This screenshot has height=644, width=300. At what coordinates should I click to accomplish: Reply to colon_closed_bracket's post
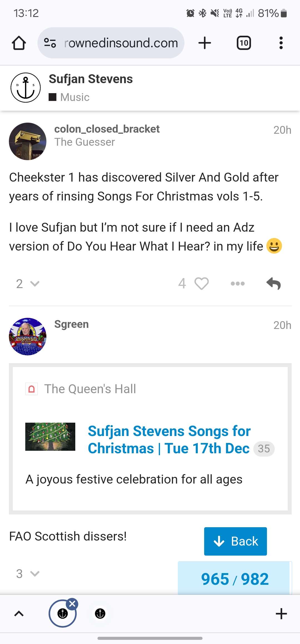tap(274, 283)
